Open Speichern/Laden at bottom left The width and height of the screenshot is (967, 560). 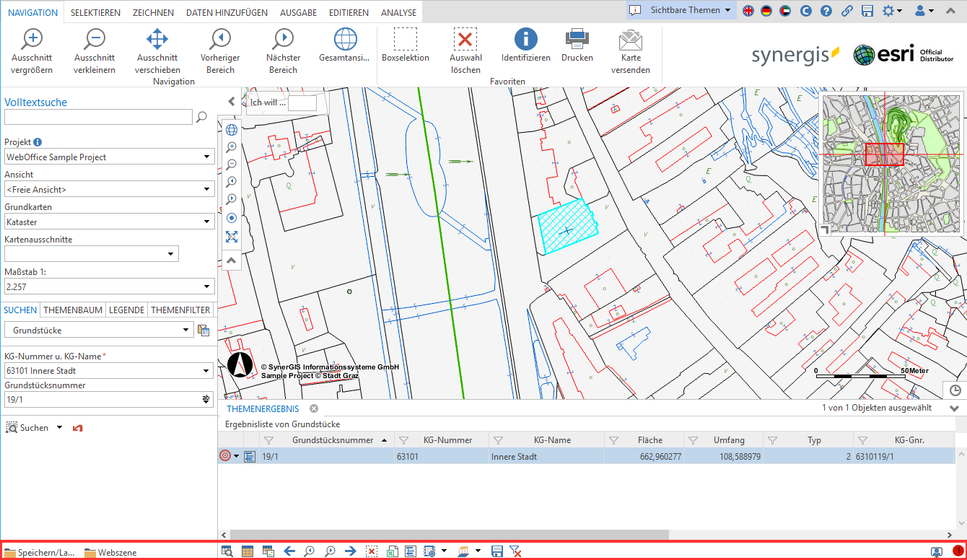click(x=41, y=551)
